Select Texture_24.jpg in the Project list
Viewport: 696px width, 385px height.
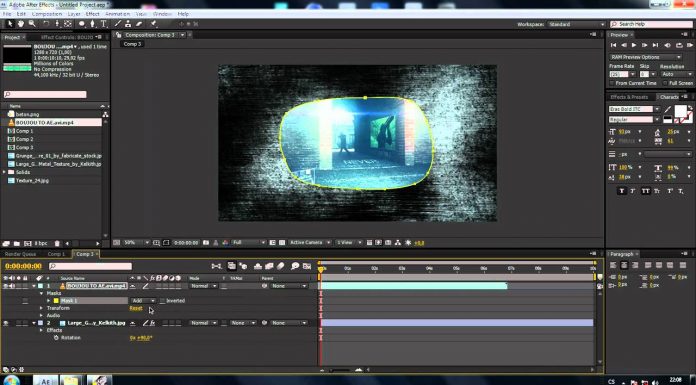(x=32, y=181)
